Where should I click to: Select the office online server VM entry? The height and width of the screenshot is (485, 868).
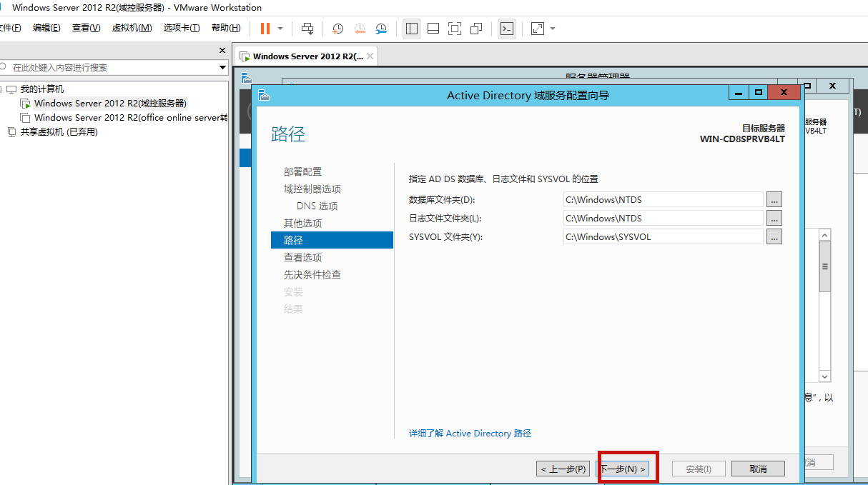point(131,118)
